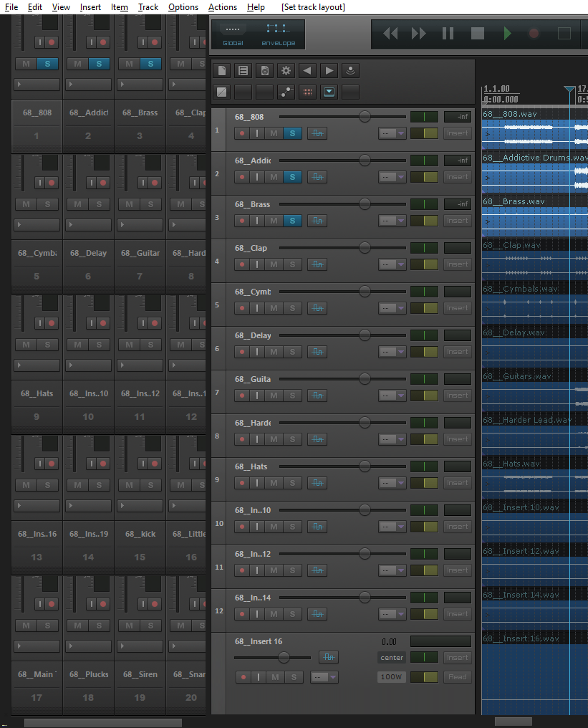
Task: Open input dropdown on 68__Insert 16 track
Action: [324, 677]
